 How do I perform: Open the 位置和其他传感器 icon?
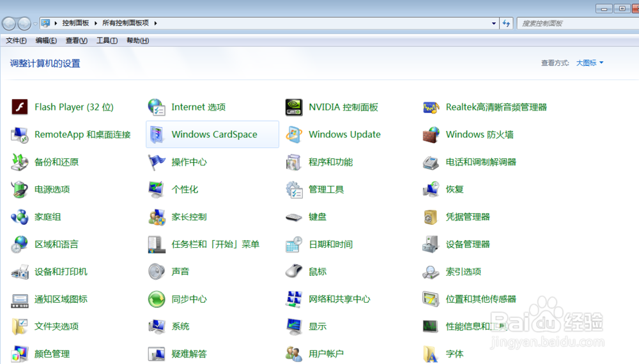[x=431, y=300]
